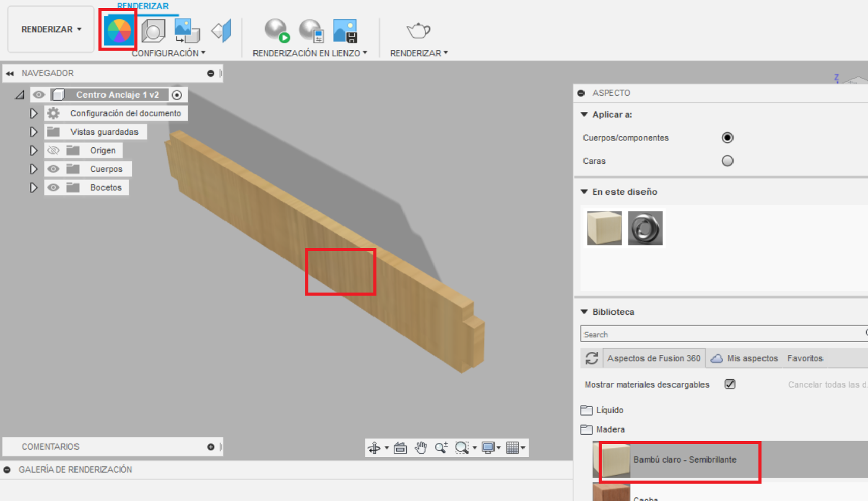Open in-canvas render settings sphere icon
Image resolution: width=868 pixels, height=501 pixels.
(311, 30)
